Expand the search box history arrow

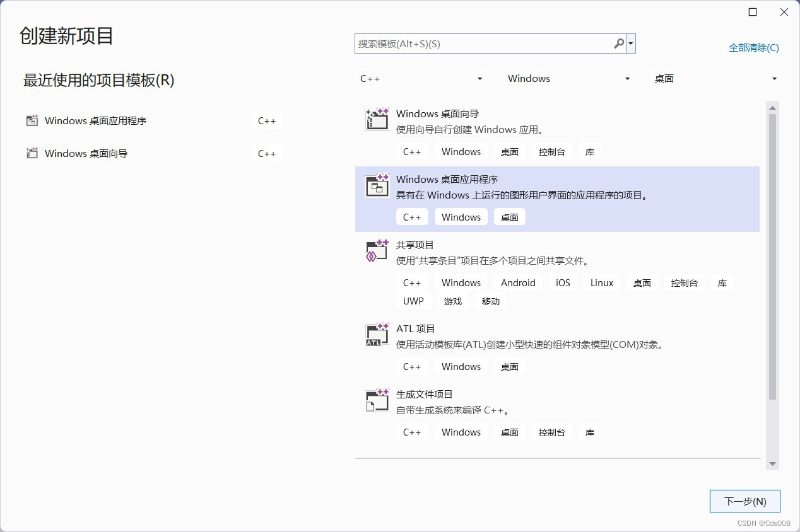click(x=631, y=43)
